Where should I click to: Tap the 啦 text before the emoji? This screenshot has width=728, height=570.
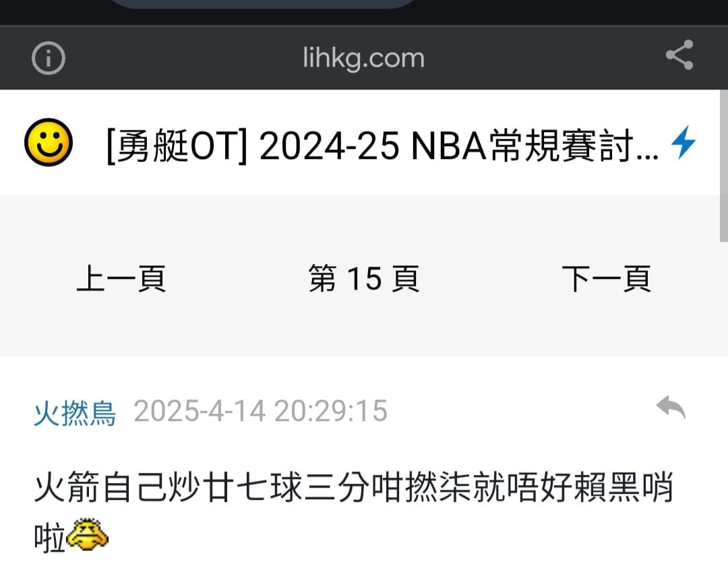50,538
